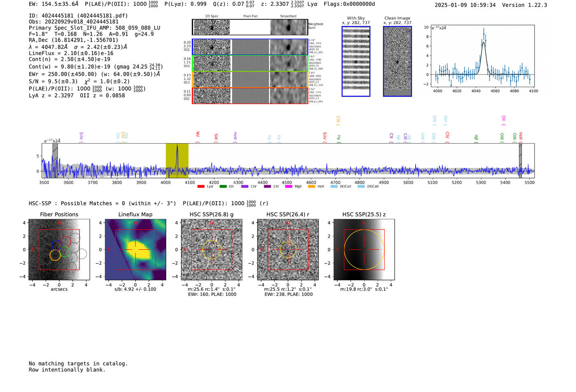The width and height of the screenshot is (576, 392).
Task: Click the blue fiber circle in Fiber Positions
Action: [x=57, y=246]
